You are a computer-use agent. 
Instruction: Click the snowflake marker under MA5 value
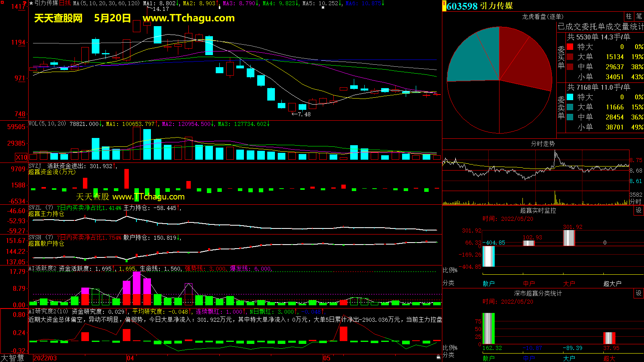tap(323, 8)
